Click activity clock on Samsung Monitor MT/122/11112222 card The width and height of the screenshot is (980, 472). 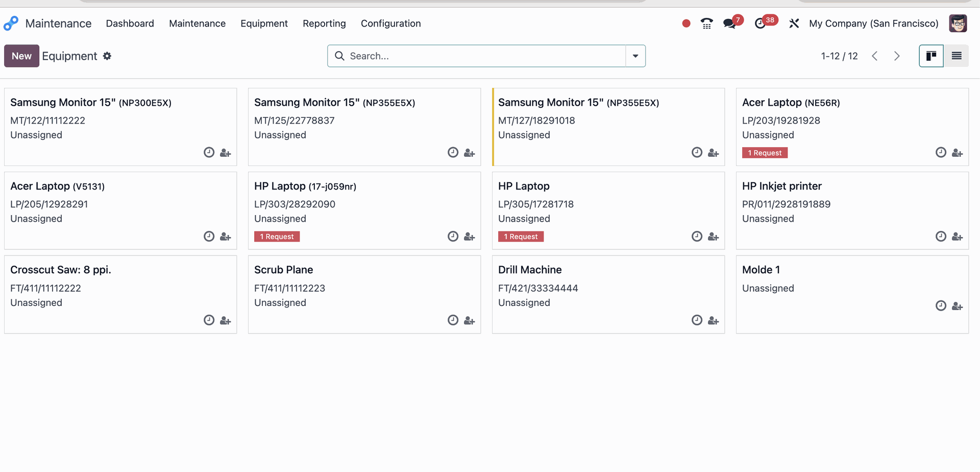tap(209, 152)
